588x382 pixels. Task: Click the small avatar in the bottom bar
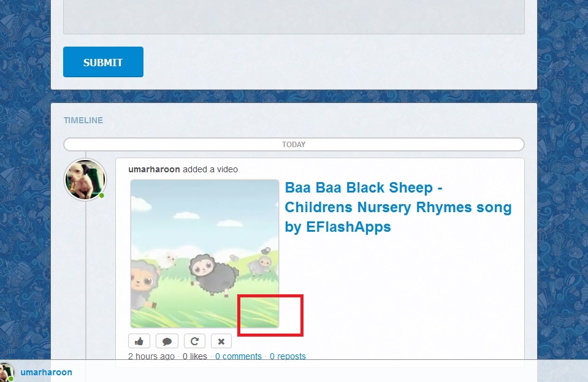point(7,373)
